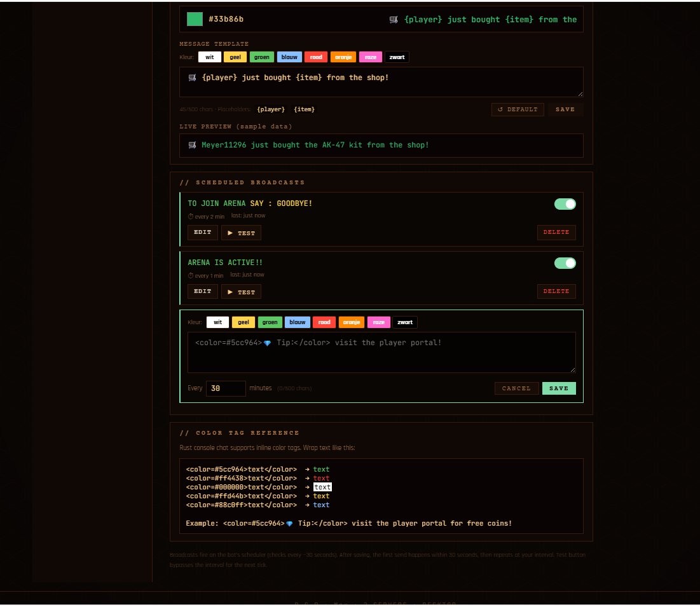The height and width of the screenshot is (607, 700).
Task: Delete the 'ARENA IS ACTIVE!!' broadcast
Action: coord(556,292)
